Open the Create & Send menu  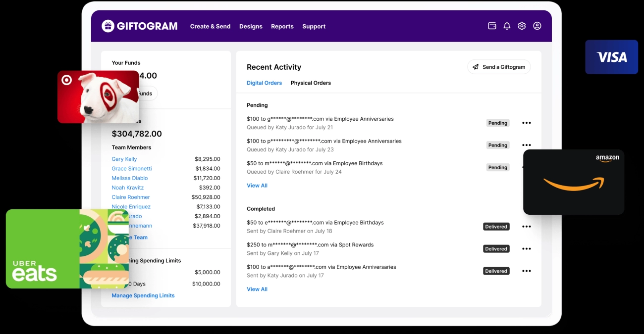tap(210, 27)
